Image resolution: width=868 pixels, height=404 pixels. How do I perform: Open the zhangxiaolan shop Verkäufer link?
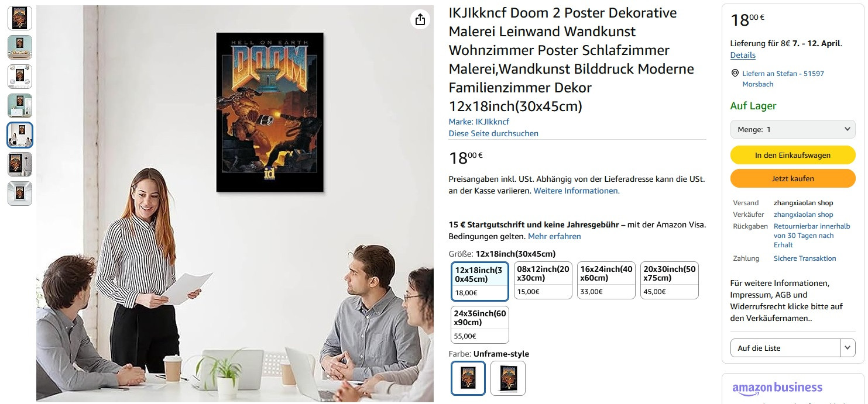coord(803,215)
